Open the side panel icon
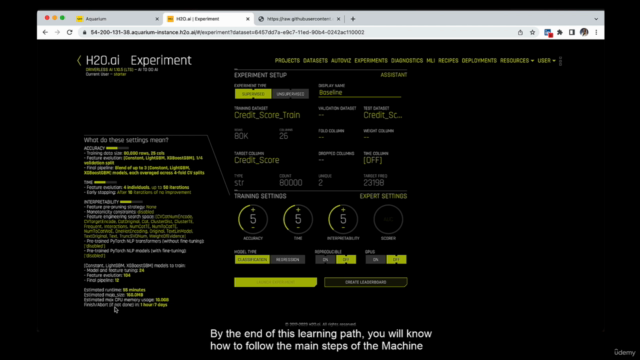 (572, 32)
